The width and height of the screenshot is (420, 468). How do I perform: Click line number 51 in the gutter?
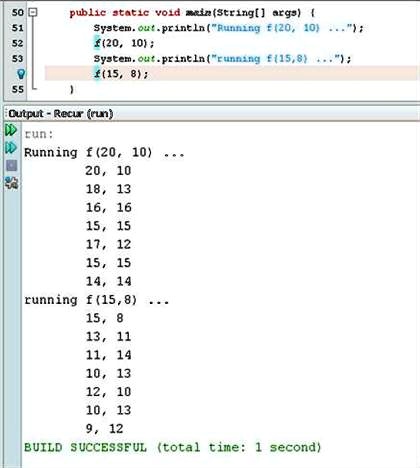(x=18, y=28)
